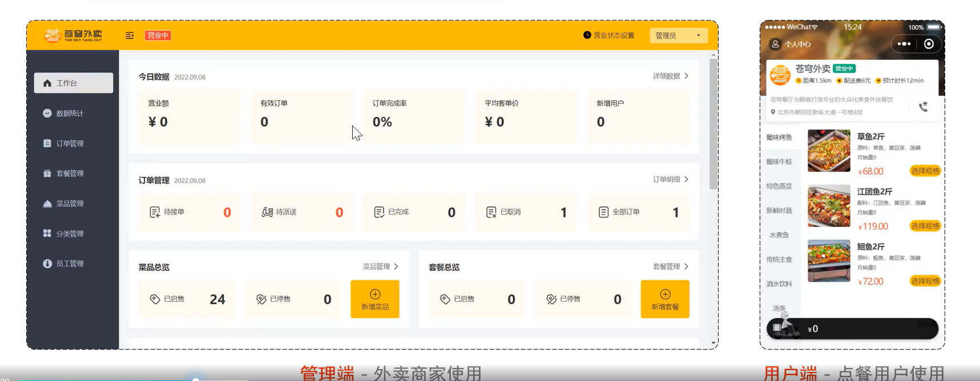Open the mini program three-dots menu

tap(904, 44)
